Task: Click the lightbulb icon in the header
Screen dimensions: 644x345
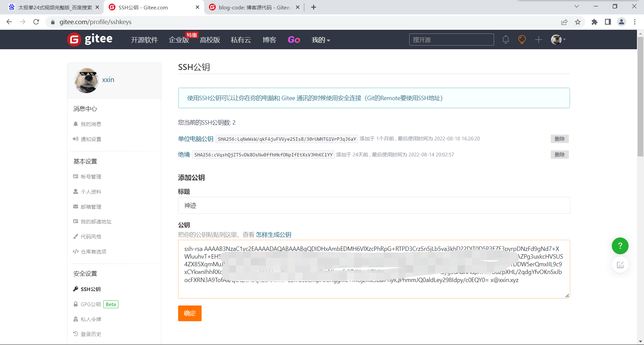Action: (522, 39)
